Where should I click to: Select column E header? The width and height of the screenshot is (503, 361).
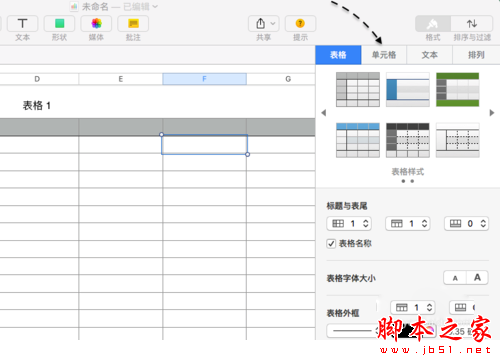coord(121,79)
